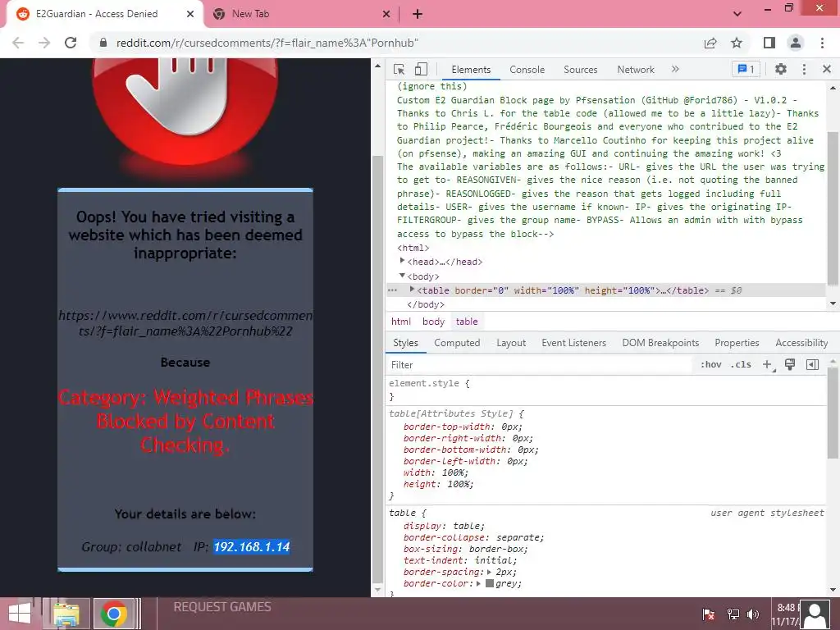Click the inspect element picker icon

tap(399, 70)
